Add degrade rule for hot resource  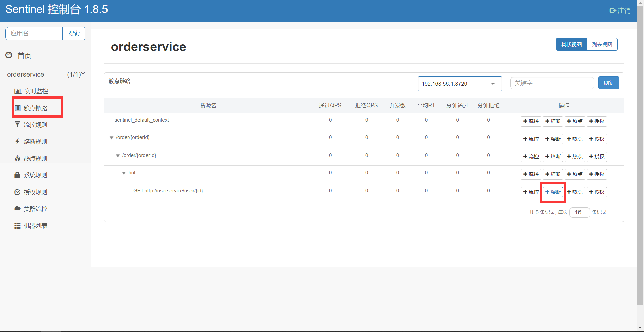click(x=553, y=174)
